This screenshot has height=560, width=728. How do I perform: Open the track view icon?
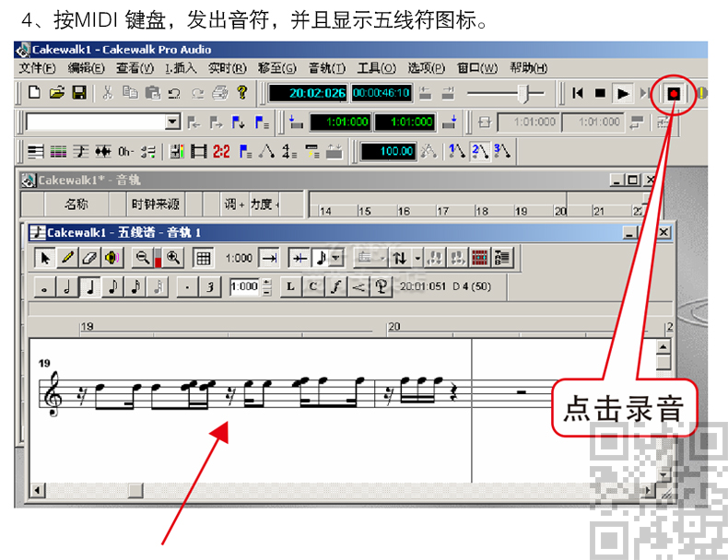click(36, 151)
